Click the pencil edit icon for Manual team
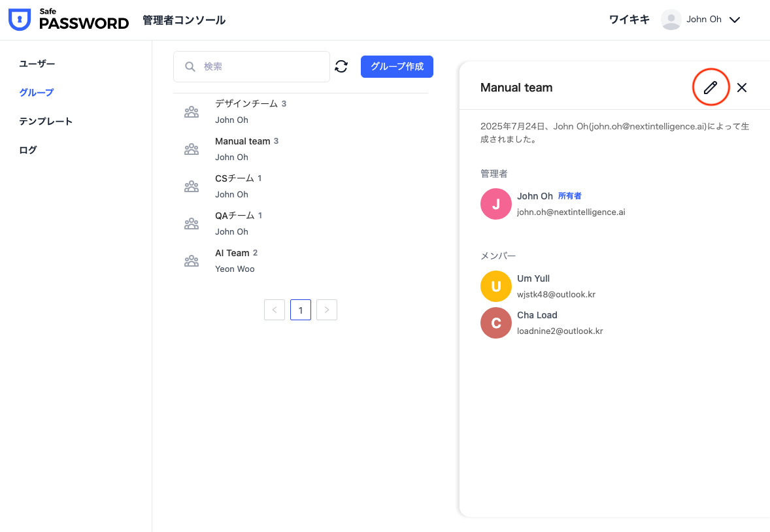Screen dimensions: 770x532 click(711, 88)
